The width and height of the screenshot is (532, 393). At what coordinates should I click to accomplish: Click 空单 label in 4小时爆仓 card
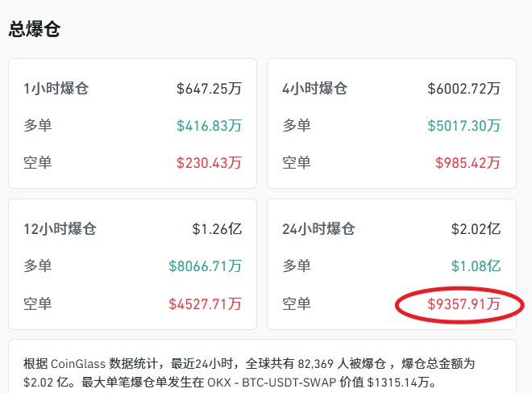coord(297,163)
